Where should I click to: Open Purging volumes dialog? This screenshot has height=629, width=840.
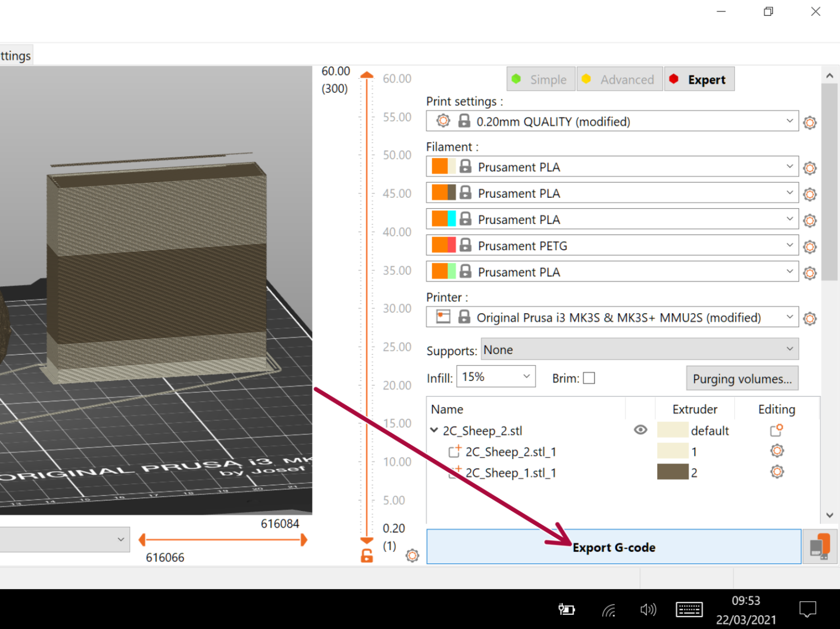coord(742,378)
